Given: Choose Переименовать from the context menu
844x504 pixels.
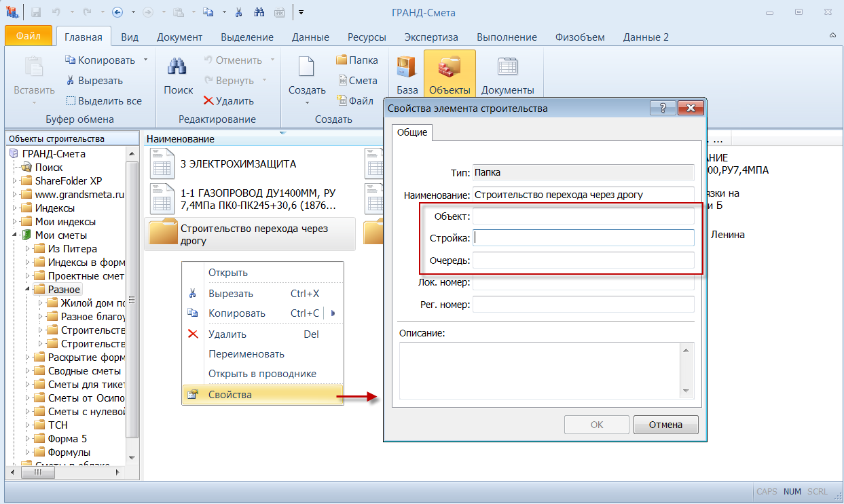Looking at the screenshot, I should 246,354.
